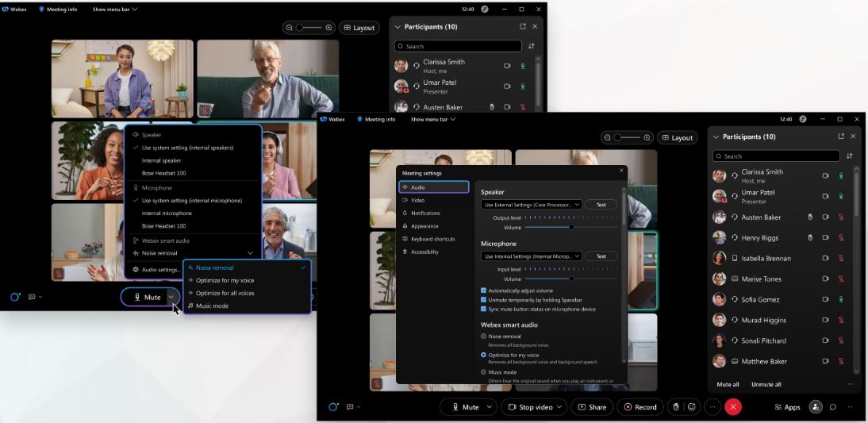Open Audio settings from the mute menu

coord(156,270)
